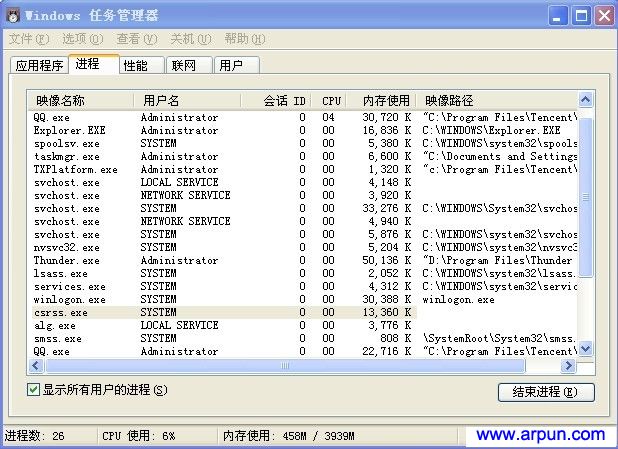This screenshot has width=618, height=449.
Task: Click the C:\WINDOWS\Explorer.EXE path cell
Action: point(491,130)
